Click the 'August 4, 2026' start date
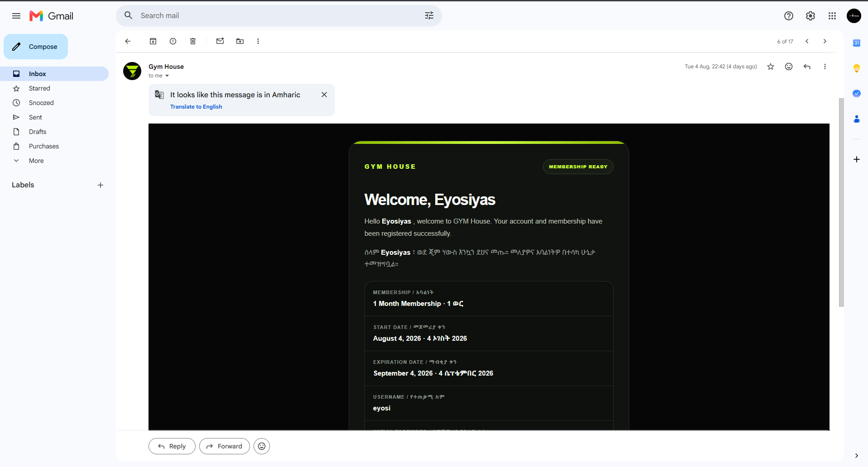 click(397, 338)
